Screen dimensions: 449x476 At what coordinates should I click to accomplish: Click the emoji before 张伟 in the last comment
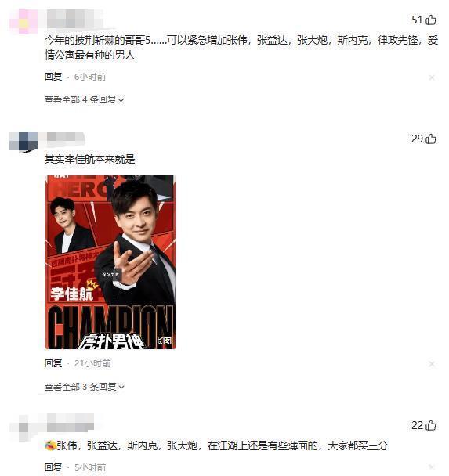(50, 445)
